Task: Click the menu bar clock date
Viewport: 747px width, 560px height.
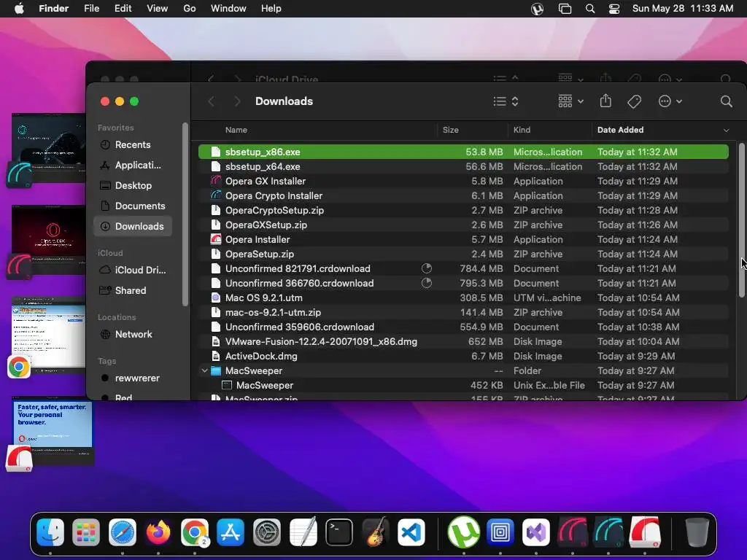Action: tap(683, 9)
